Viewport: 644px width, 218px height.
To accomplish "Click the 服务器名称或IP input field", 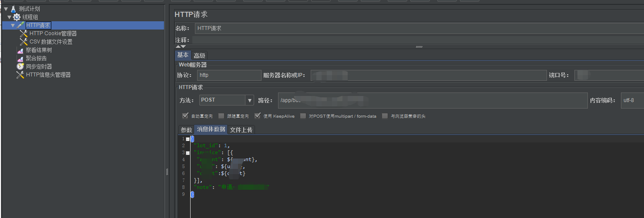I will (428, 75).
